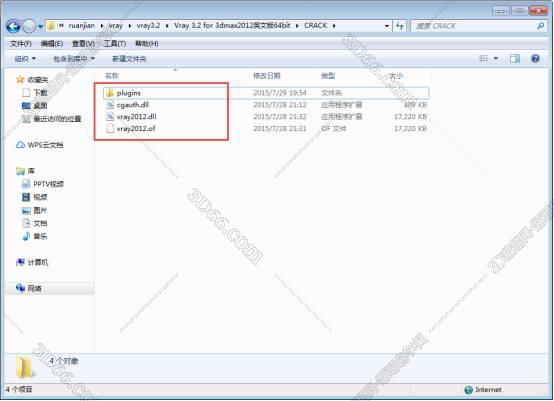Screen dimensions: 554x401
Task: Open the address bar history dropdown
Action: point(387,26)
